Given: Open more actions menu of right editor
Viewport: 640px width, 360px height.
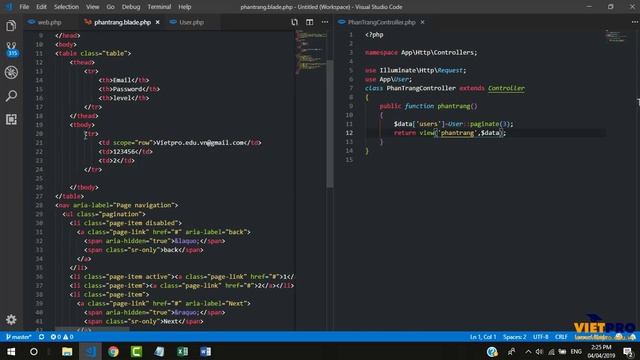Looking at the screenshot, I should click(x=635, y=22).
